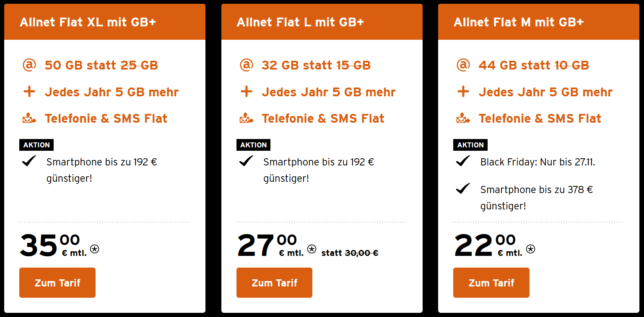The image size is (644, 317).
Task: Click 'Smartphone bis zu 378 € günstiger' text
Action: pos(536,198)
